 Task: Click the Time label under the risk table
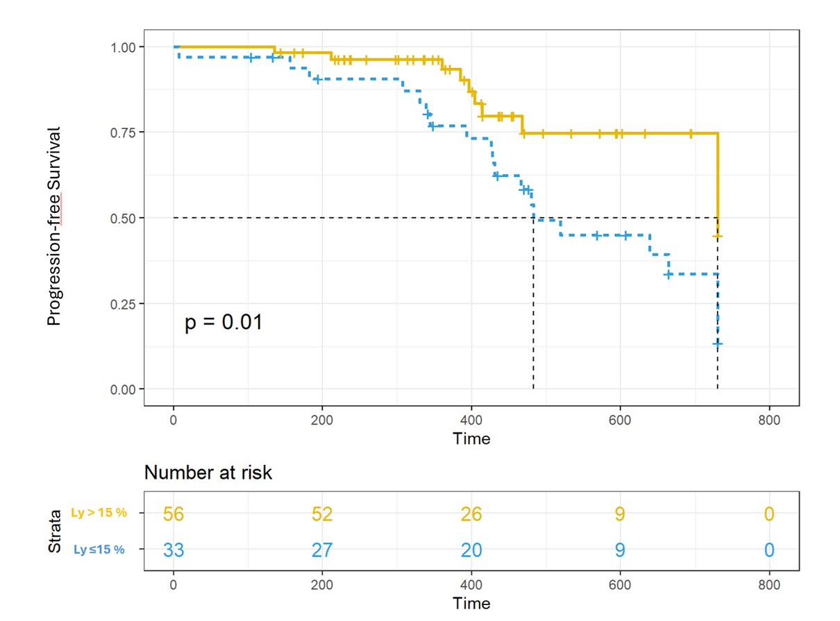[471, 603]
